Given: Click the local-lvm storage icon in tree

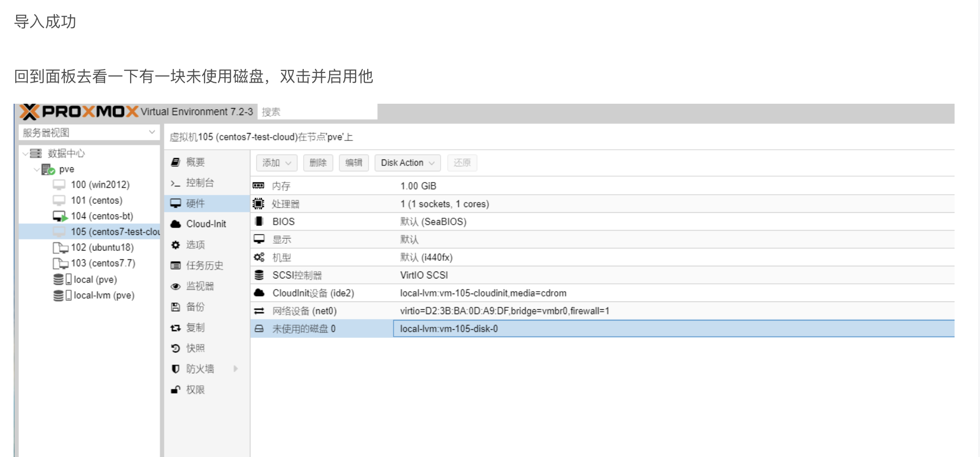Looking at the screenshot, I should click(x=62, y=296).
